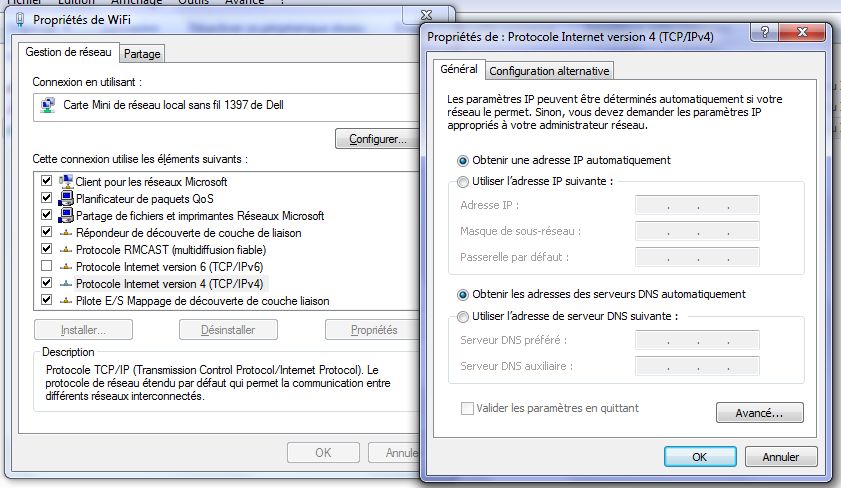Click the TCP/IPv4 protocol icon
This screenshot has width=841, height=488.
click(x=65, y=284)
